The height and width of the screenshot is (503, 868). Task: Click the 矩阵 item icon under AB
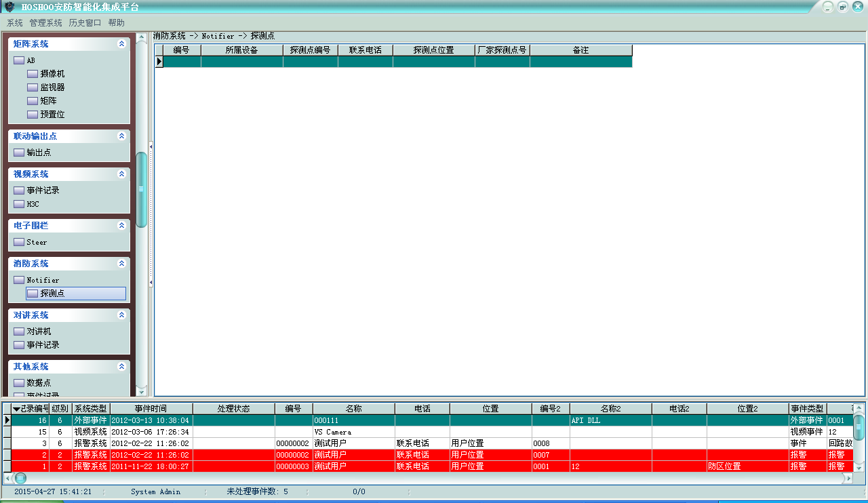(x=33, y=101)
